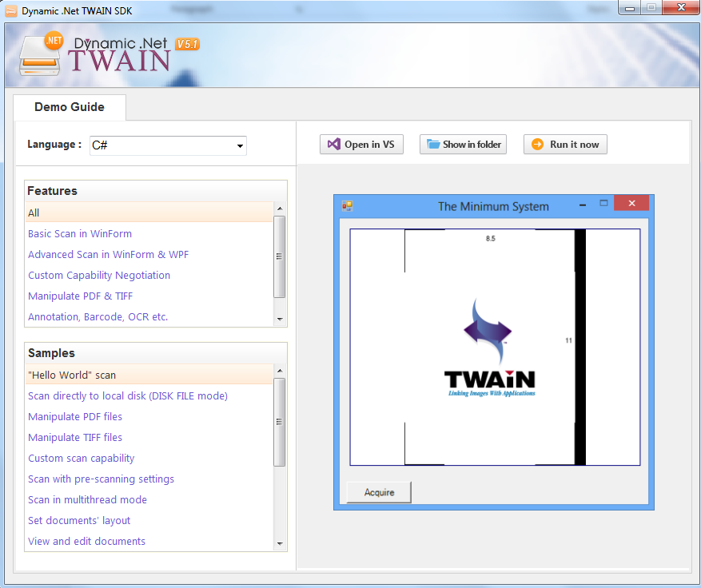The width and height of the screenshot is (701, 588).
Task: Click the Dynamic .NET TWAIN logo icon
Action: pos(42,54)
